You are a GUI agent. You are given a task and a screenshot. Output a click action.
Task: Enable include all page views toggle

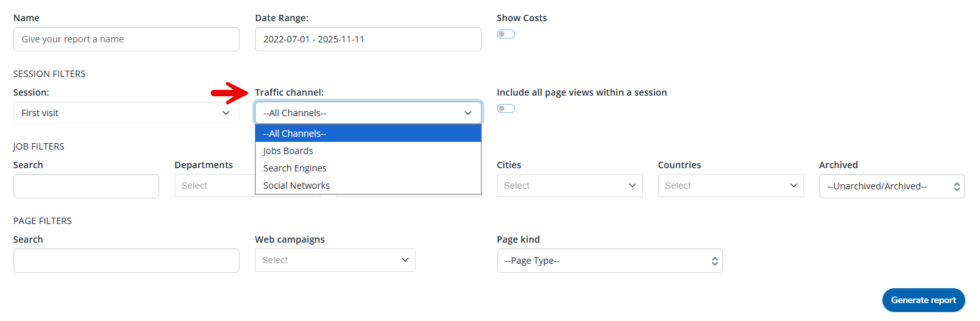click(x=506, y=108)
